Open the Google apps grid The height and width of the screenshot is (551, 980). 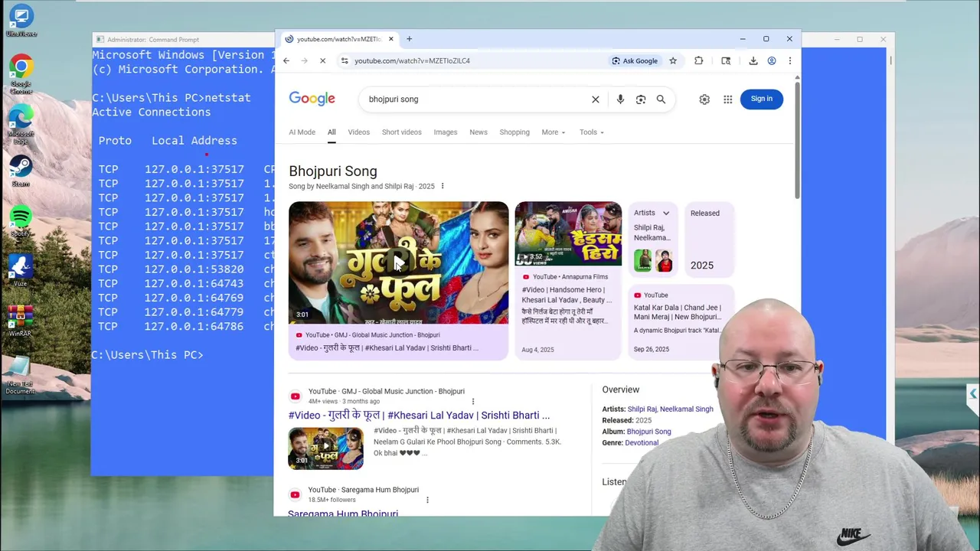[727, 99]
